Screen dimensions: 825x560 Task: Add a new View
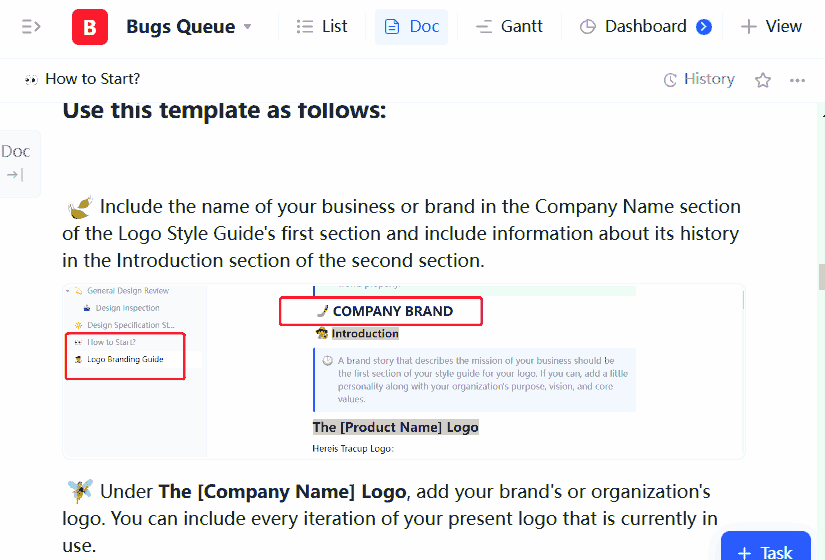coord(771,27)
